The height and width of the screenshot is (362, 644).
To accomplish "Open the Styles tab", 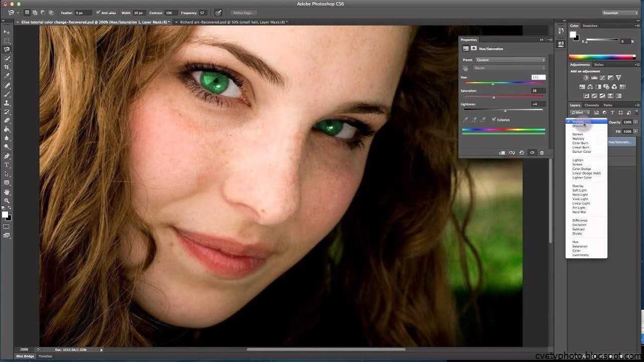I will pyautogui.click(x=599, y=64).
